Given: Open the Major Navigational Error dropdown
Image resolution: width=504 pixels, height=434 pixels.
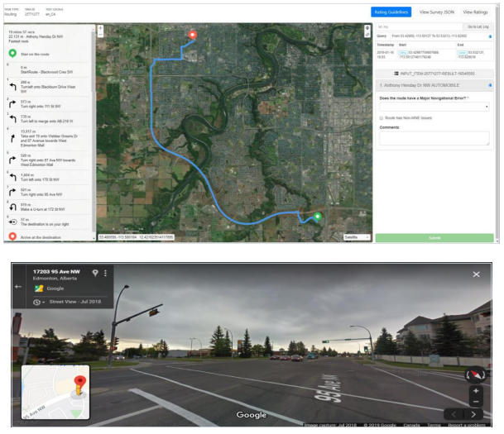Looking at the screenshot, I should tap(434, 107).
